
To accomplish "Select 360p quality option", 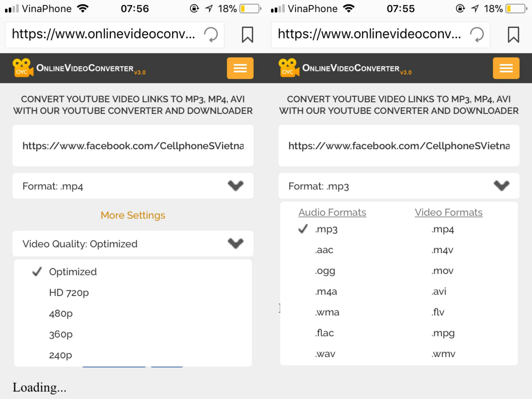I will point(61,334).
